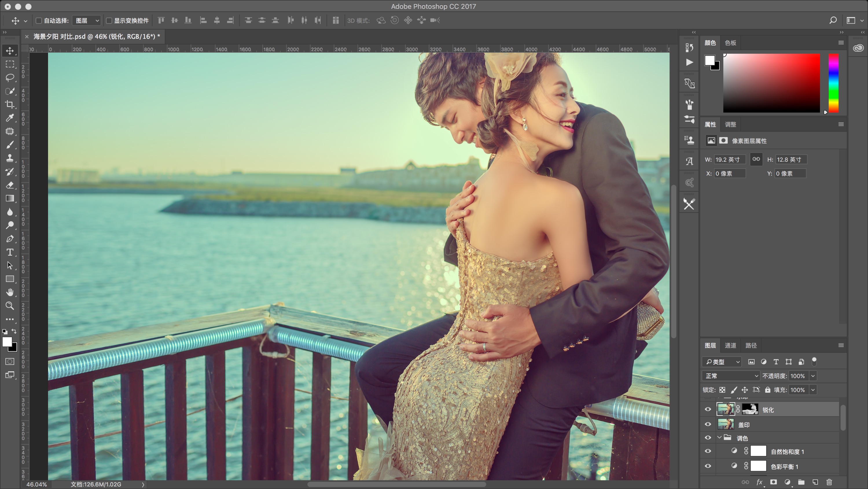Open the 不透明度 slider dropdown arrow
Image resolution: width=868 pixels, height=489 pixels.
(x=813, y=376)
